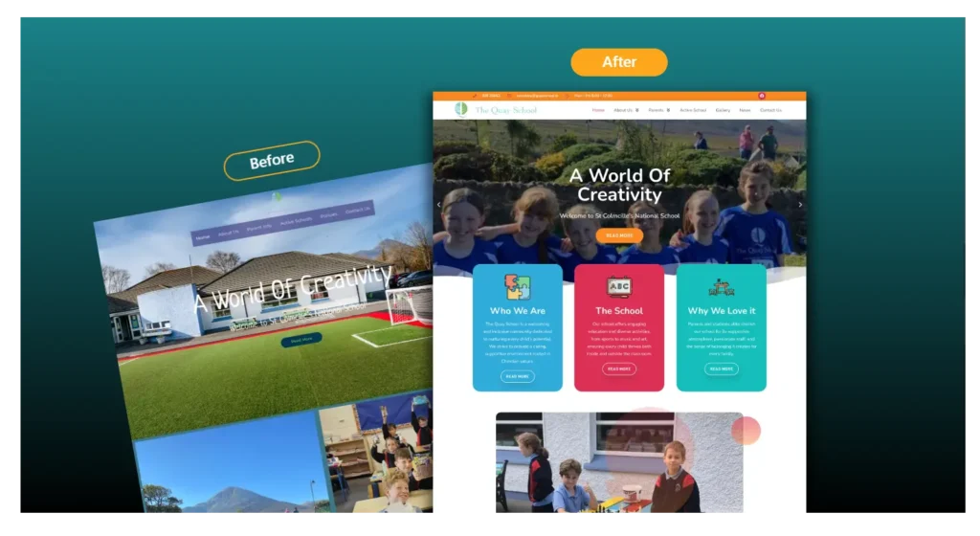980x536 pixels.
Task: Click the outlined Before label
Action: (x=272, y=161)
